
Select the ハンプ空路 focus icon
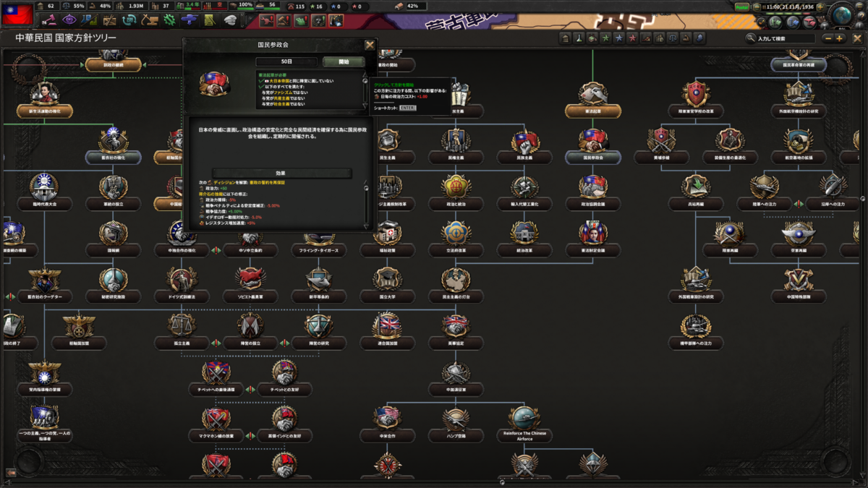tap(456, 419)
